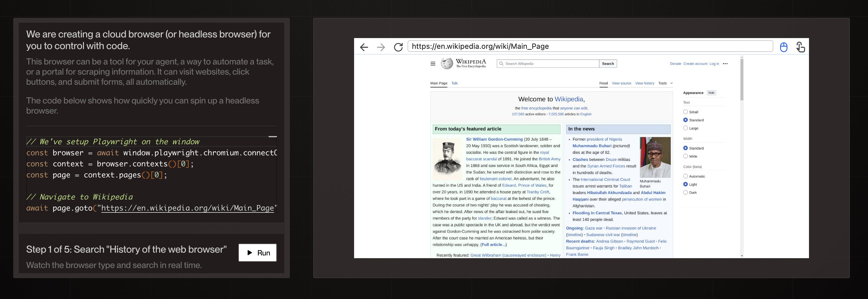Click the Wikipedia globe logo
Viewport: 868px width, 299px height.
coord(447,63)
